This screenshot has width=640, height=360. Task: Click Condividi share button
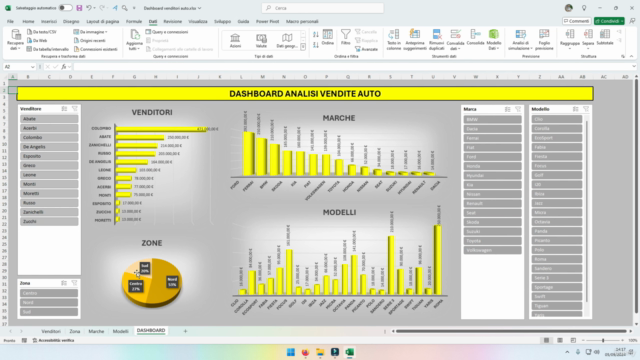point(609,21)
